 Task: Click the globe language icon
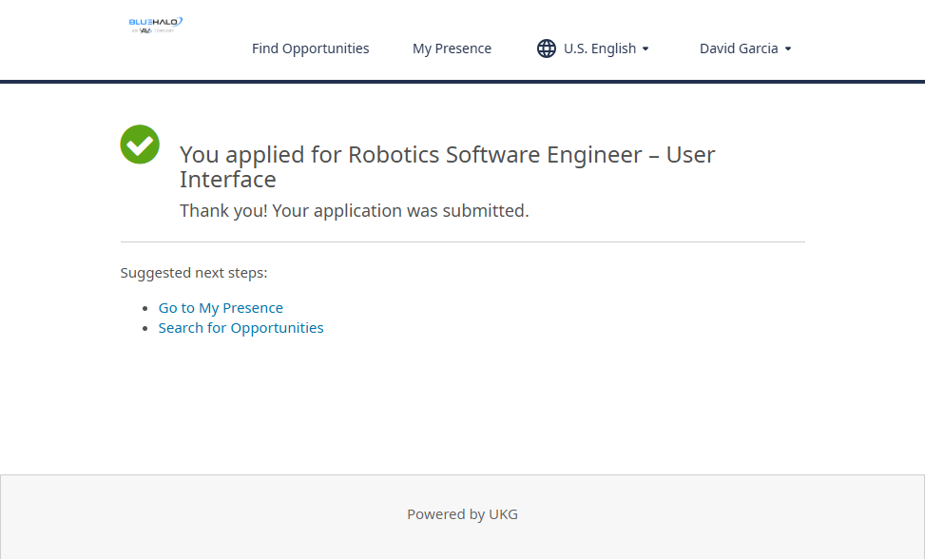[x=547, y=48]
